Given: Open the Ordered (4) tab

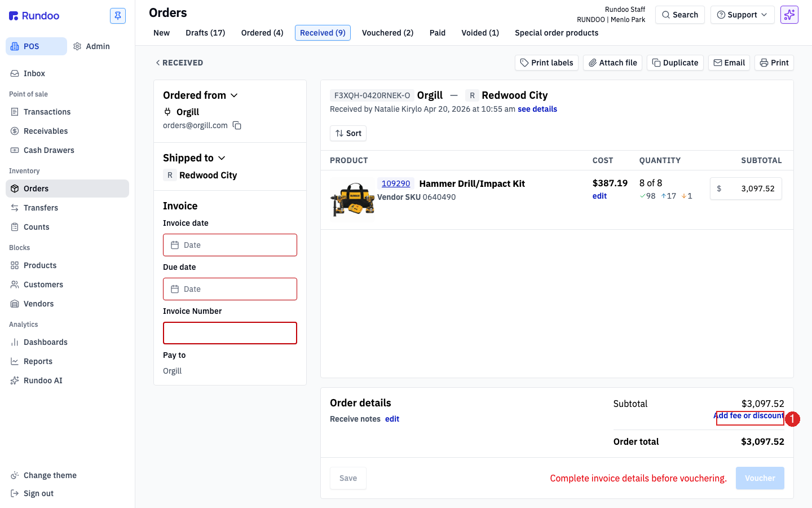Looking at the screenshot, I should pyautogui.click(x=262, y=33).
